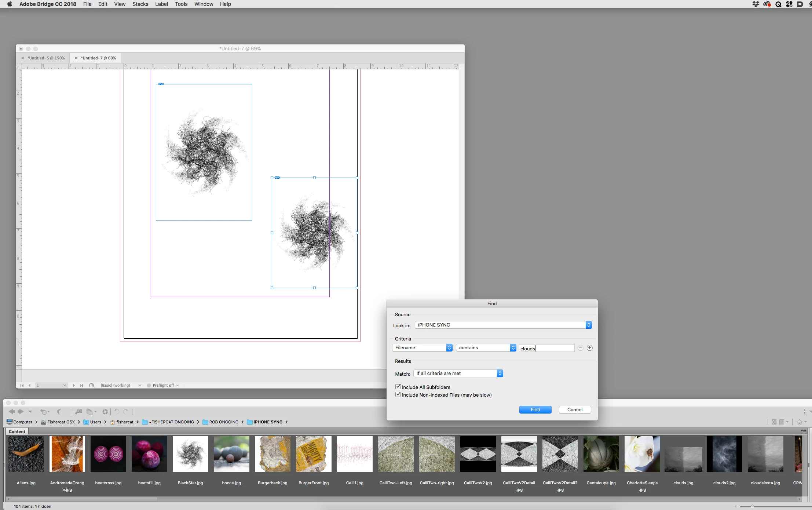Click the Go back arrow in Bridge
Viewport: 812px width, 510px height.
(12, 412)
